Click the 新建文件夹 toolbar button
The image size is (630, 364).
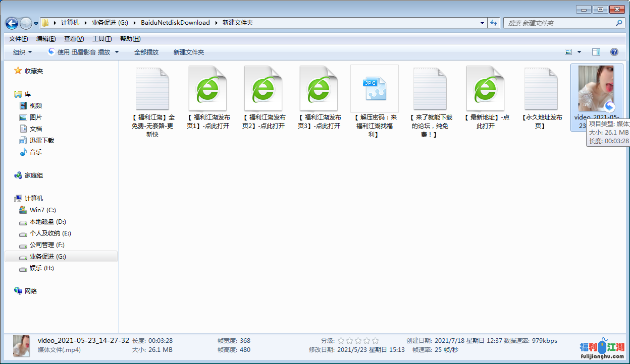188,52
